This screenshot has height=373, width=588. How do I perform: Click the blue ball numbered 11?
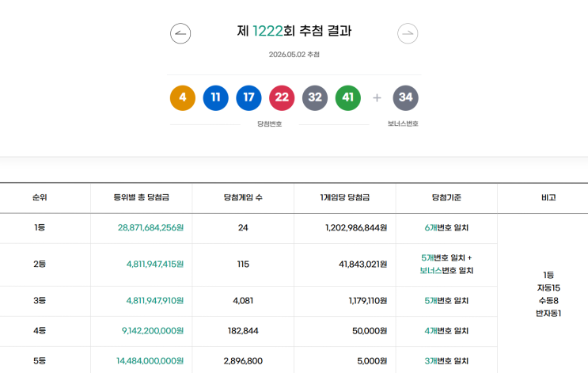click(215, 98)
